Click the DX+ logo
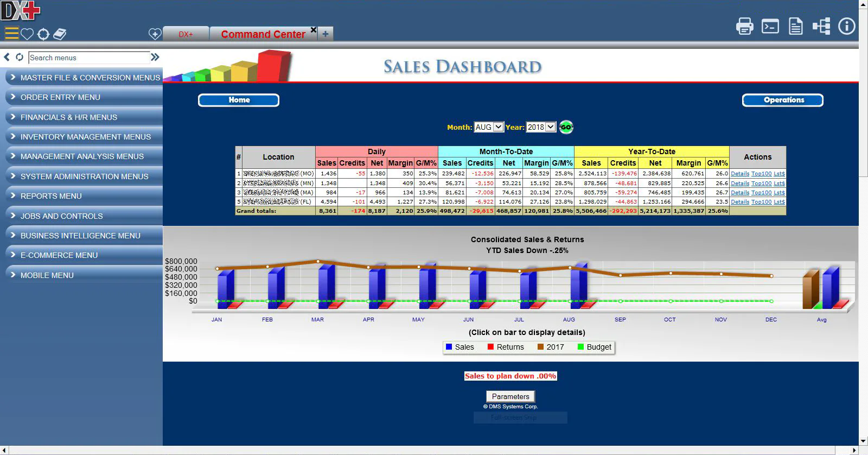 pyautogui.click(x=21, y=10)
